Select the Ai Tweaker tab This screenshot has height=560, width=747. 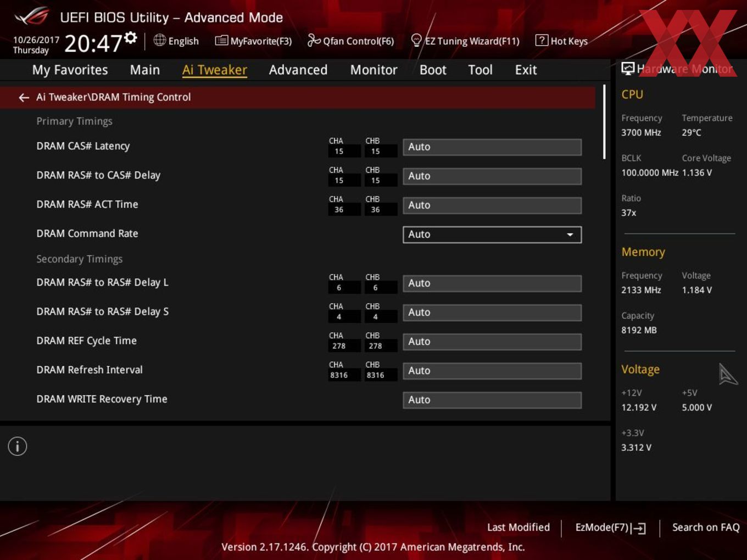[x=214, y=70]
